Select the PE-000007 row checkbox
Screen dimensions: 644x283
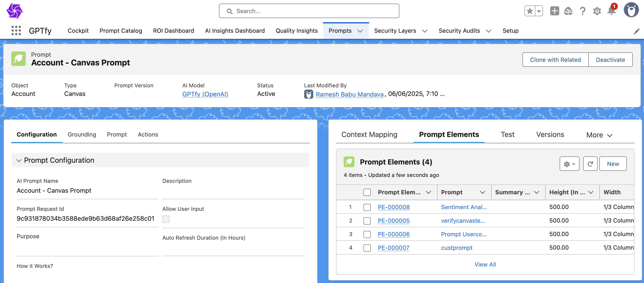(367, 248)
